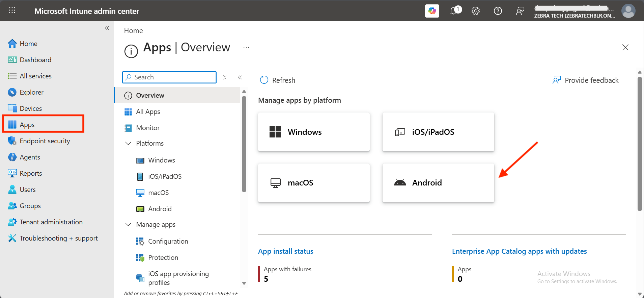Focus the Apps menu Search box
Screen dimensions: 644x298
point(169,77)
